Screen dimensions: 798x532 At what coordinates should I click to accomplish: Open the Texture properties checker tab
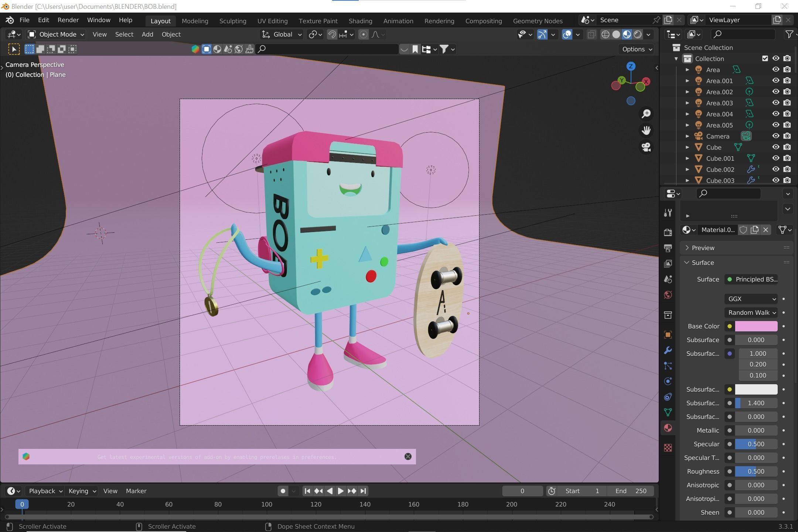(x=668, y=448)
